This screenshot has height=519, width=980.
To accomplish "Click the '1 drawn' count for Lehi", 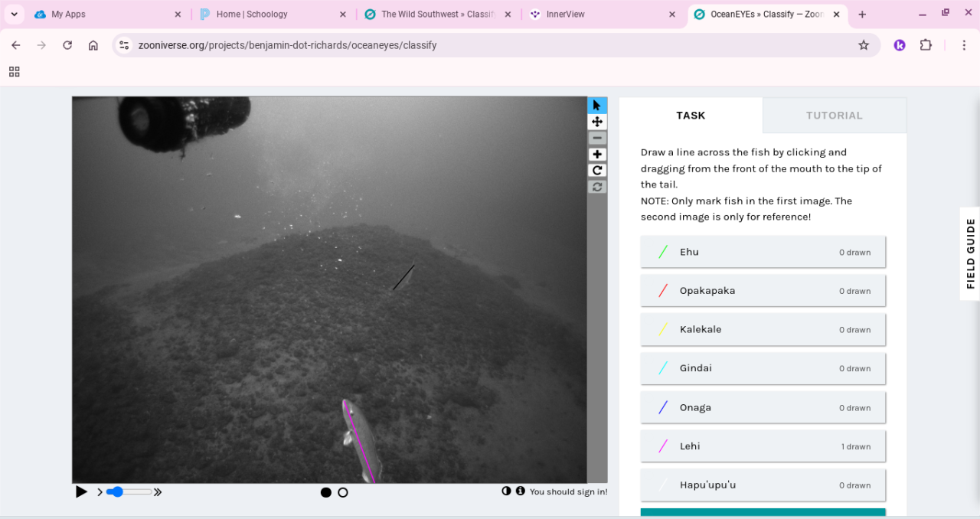I will pyautogui.click(x=856, y=446).
